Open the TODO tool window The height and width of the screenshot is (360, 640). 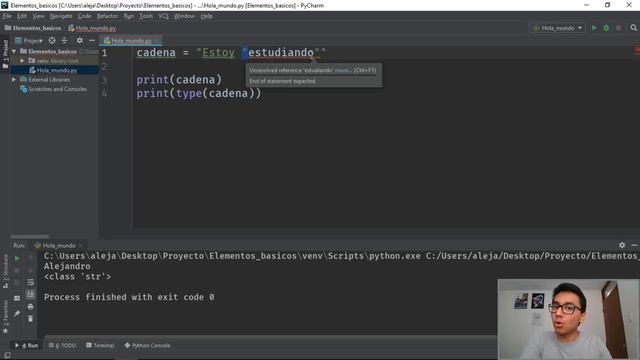[x=62, y=345]
